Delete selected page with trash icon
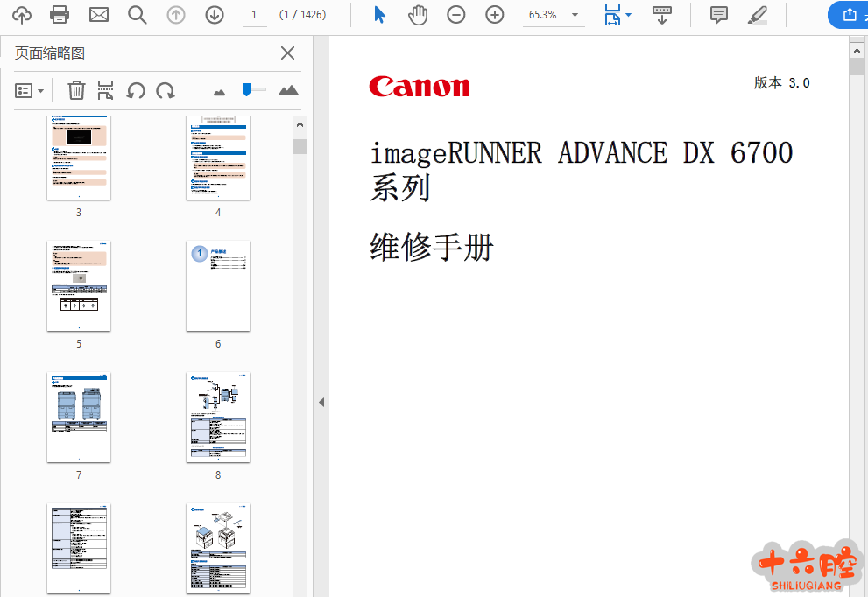 click(77, 90)
